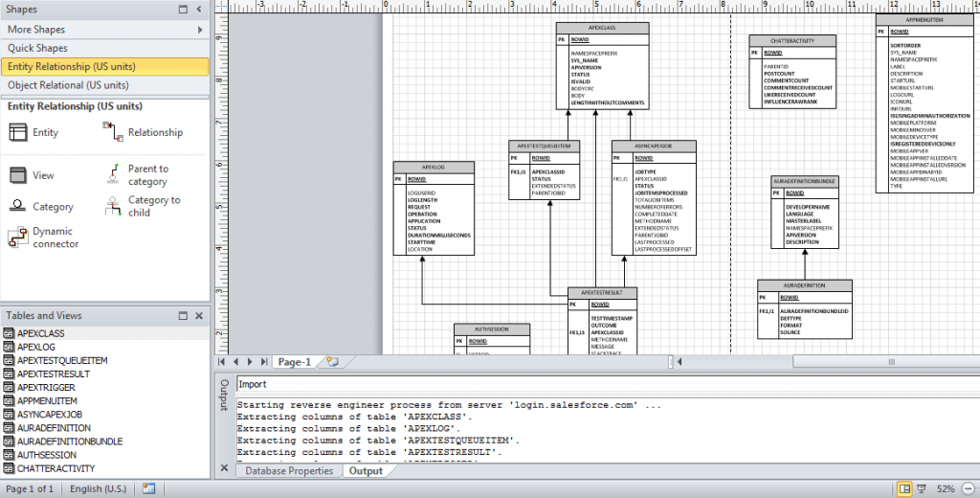Open the Page-1 sheet tab

pyautogui.click(x=294, y=362)
